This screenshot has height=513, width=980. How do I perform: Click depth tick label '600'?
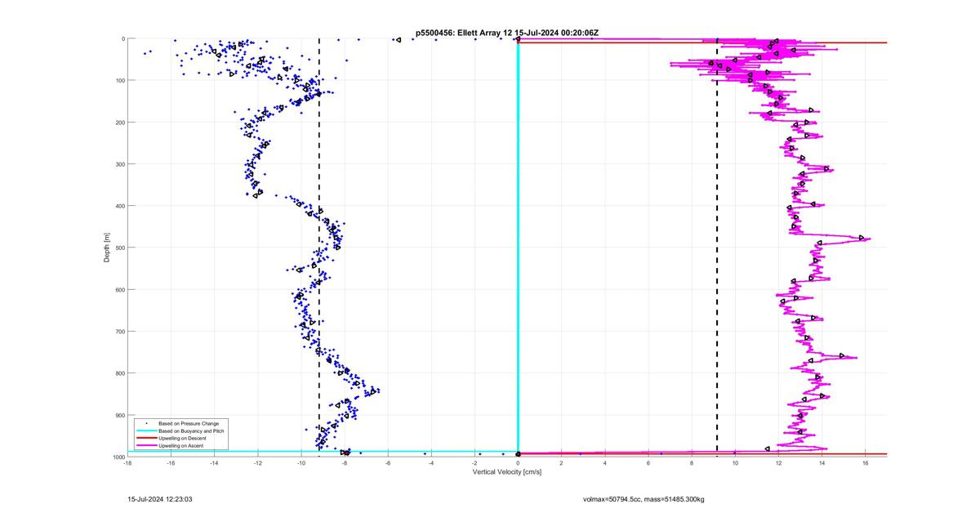[x=118, y=289]
